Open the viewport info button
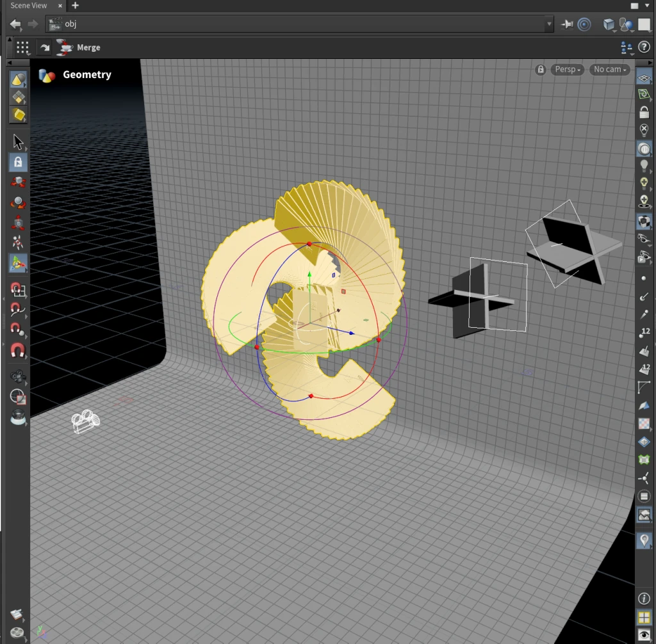 [644, 599]
